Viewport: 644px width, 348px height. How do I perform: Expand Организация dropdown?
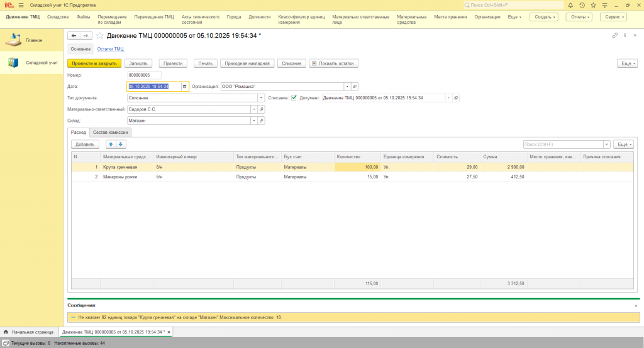(347, 87)
